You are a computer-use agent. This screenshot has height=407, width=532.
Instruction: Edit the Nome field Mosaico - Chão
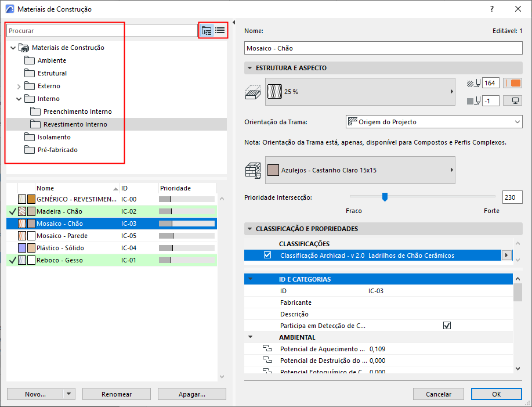tap(383, 48)
